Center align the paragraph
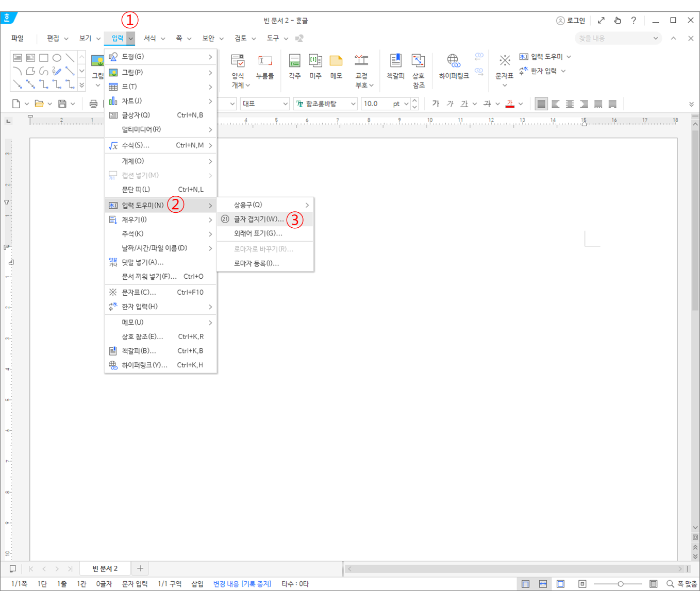Screen dimensions: 700x591 570,104
